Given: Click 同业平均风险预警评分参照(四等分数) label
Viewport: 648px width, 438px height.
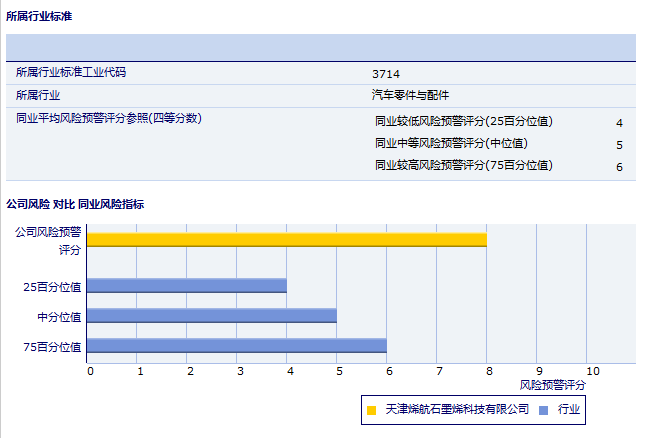Looking at the screenshot, I should coord(109,118).
